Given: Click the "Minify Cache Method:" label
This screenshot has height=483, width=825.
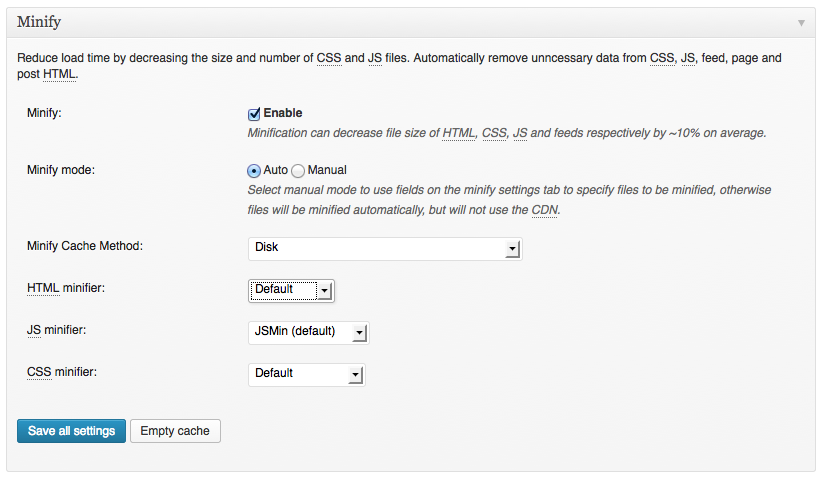Looking at the screenshot, I should point(84,245).
